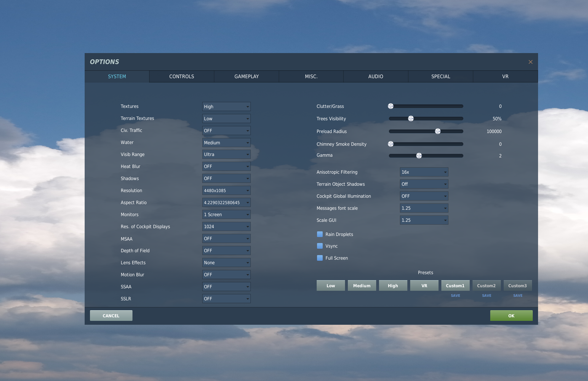Screen dimensions: 588x381
Task: Open the Anisotropic Filtering dropdown
Action: [x=424, y=172]
